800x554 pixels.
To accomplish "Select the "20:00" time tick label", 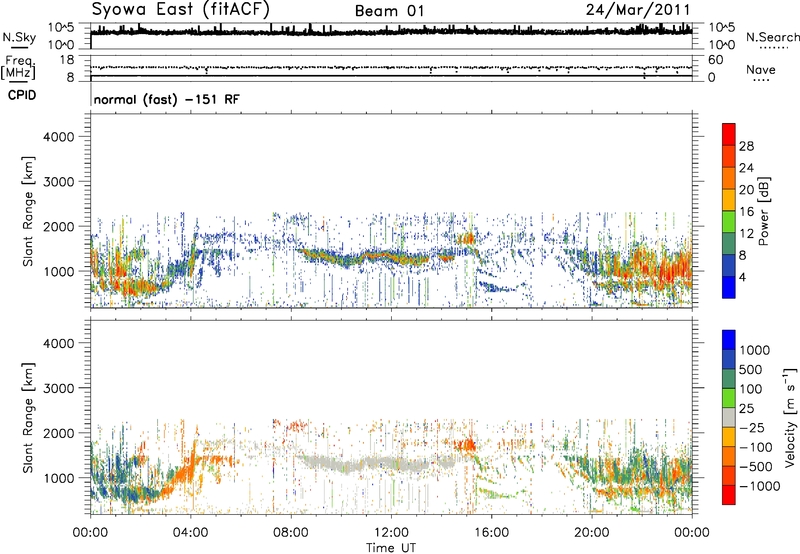I will pyautogui.click(x=592, y=533).
